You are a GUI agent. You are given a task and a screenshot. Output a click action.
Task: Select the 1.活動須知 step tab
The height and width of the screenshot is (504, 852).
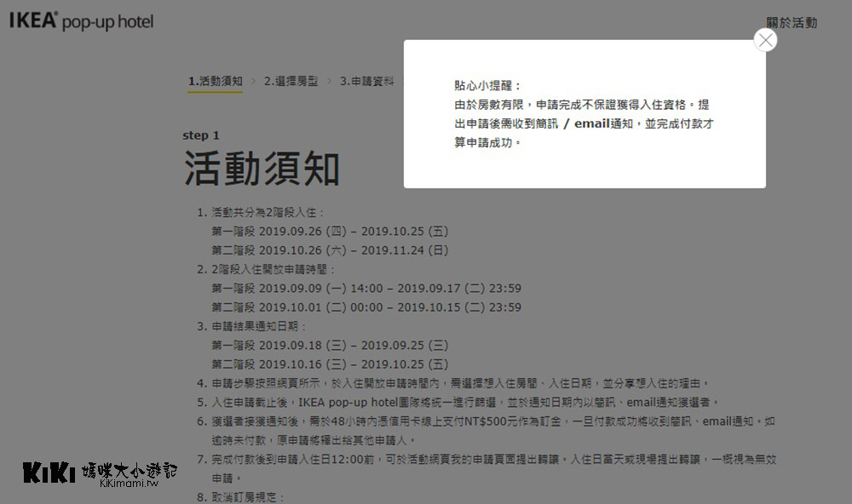coord(216,82)
